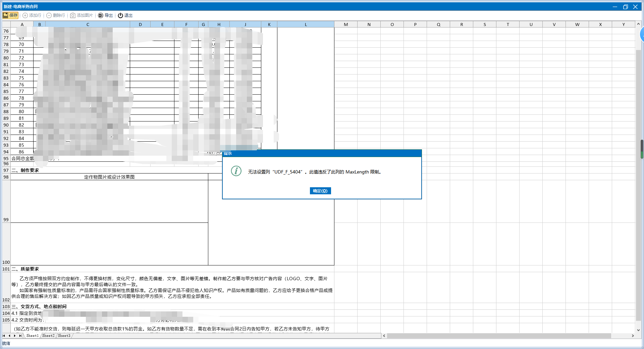Click the 保存 (Save) toolbar button
Viewport: 644px width, 349px height.
pyautogui.click(x=10, y=15)
